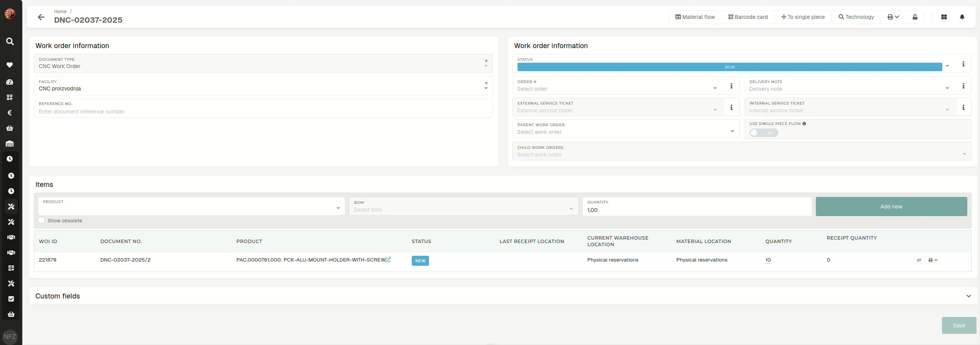The width and height of the screenshot is (980, 345).
Task: Click the unlock padlock icon in header
Action: point(915,17)
